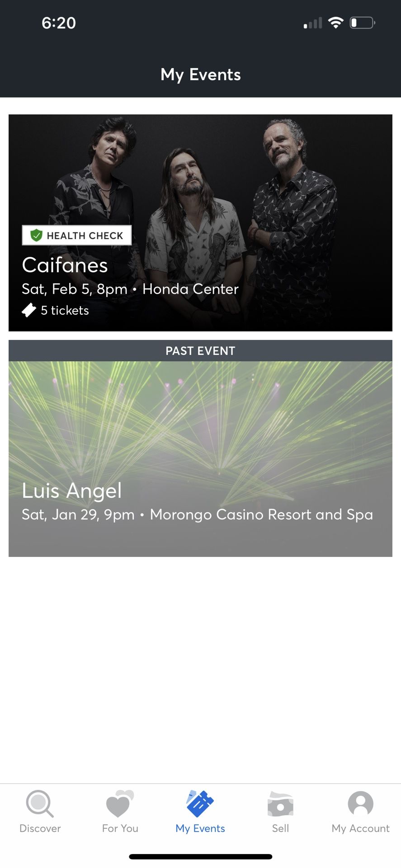
Task: Tap the white ticket icon beside 5 tickets
Action: (x=29, y=310)
